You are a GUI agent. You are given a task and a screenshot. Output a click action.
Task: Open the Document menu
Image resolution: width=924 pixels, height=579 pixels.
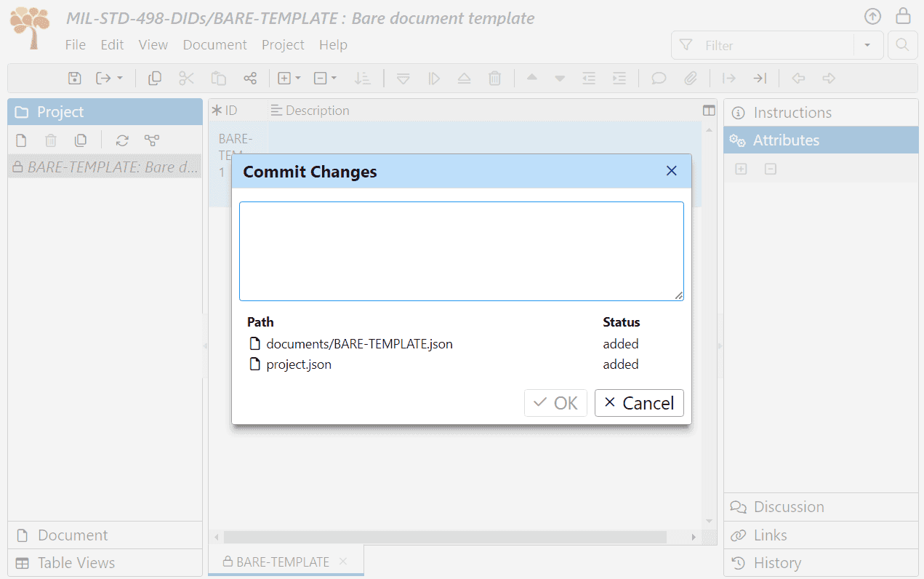click(215, 45)
